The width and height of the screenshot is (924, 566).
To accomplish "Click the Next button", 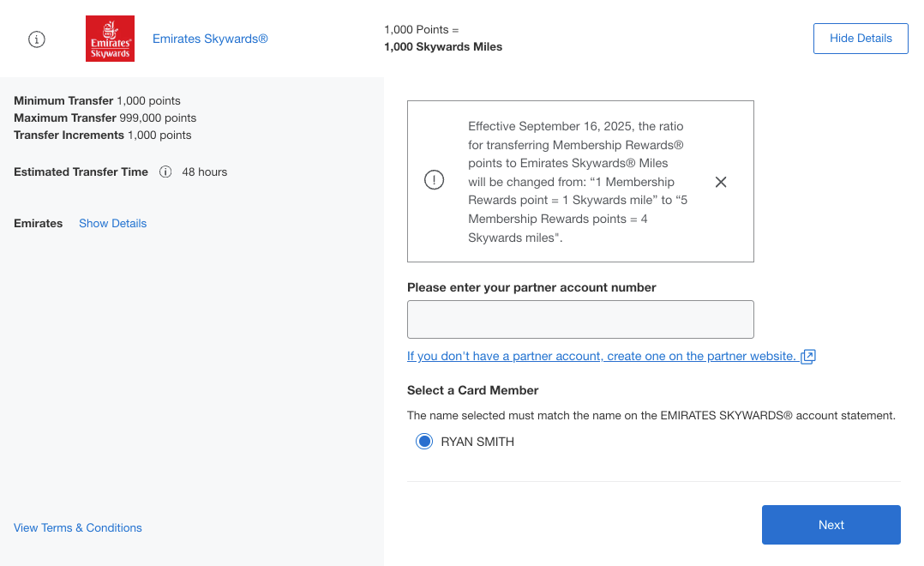I will (x=831, y=525).
